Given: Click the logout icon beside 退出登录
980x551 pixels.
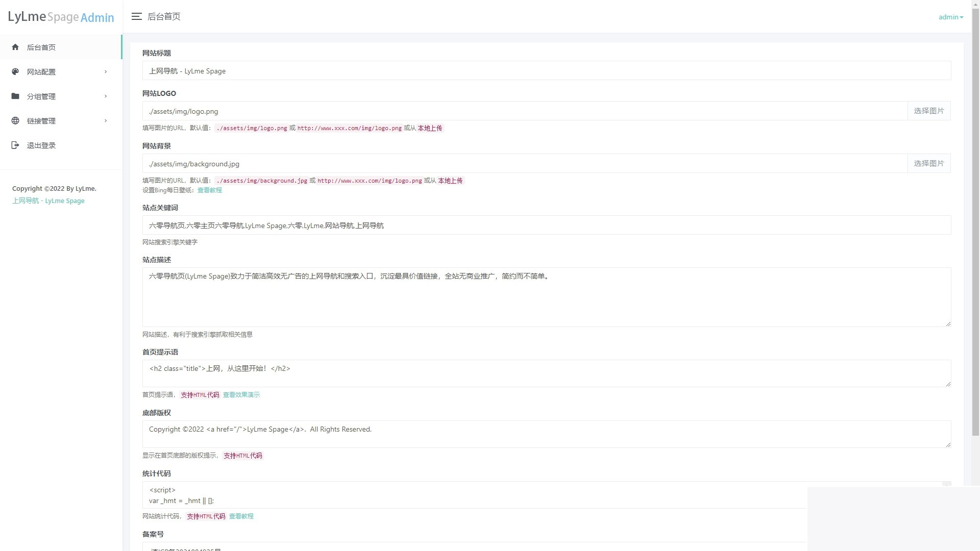Looking at the screenshot, I should coord(15,145).
